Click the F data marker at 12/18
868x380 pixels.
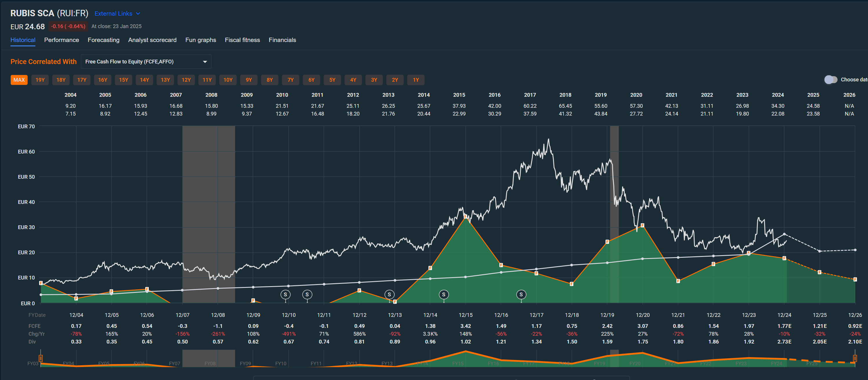572,284
